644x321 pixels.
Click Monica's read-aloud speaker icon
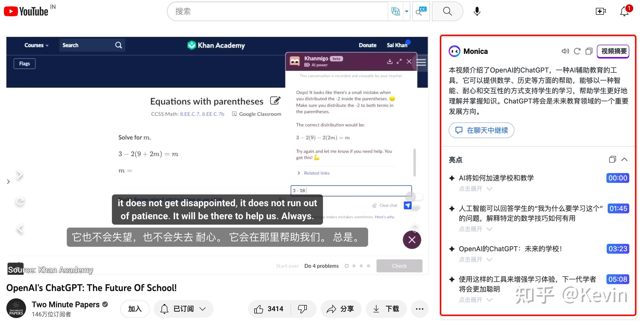tap(565, 51)
